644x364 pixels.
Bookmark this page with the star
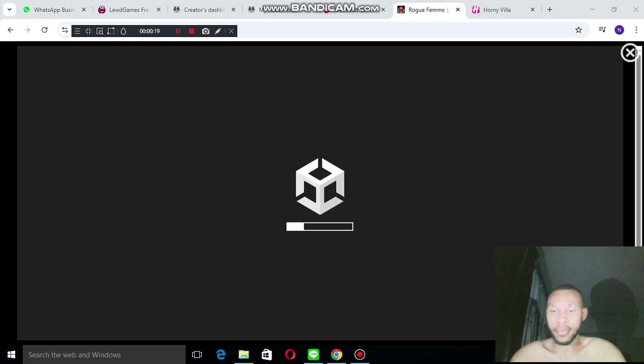578,29
